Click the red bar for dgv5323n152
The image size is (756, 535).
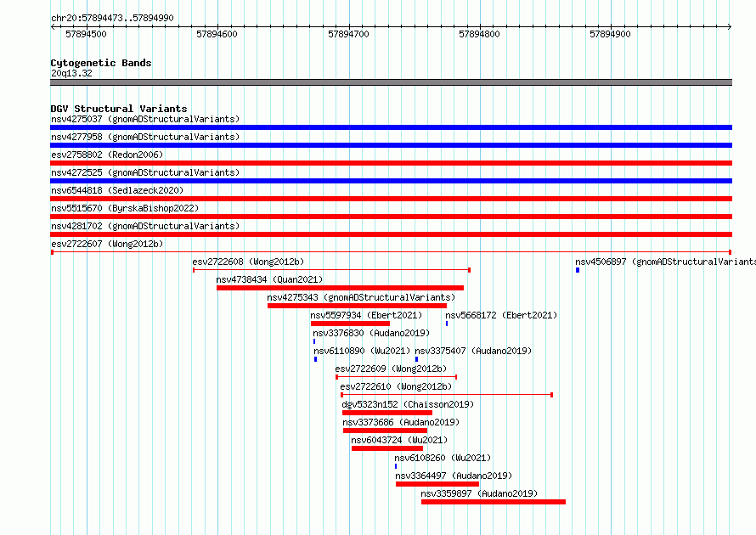pyautogui.click(x=387, y=413)
